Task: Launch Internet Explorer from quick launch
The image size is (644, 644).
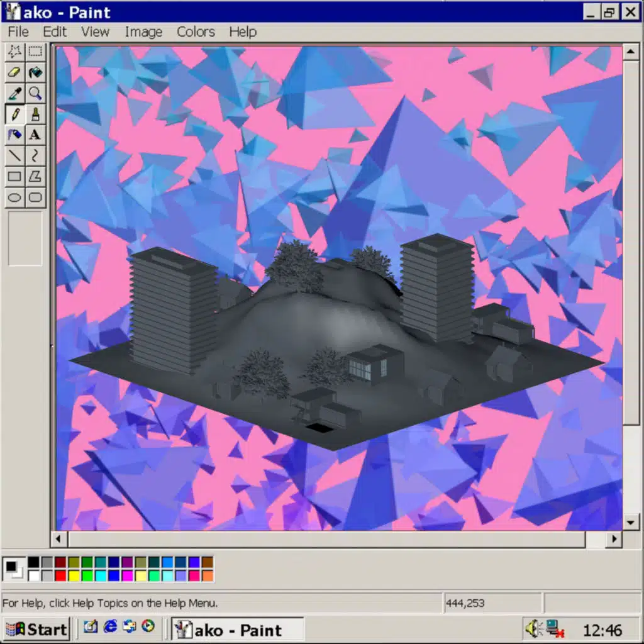Action: 110,626
